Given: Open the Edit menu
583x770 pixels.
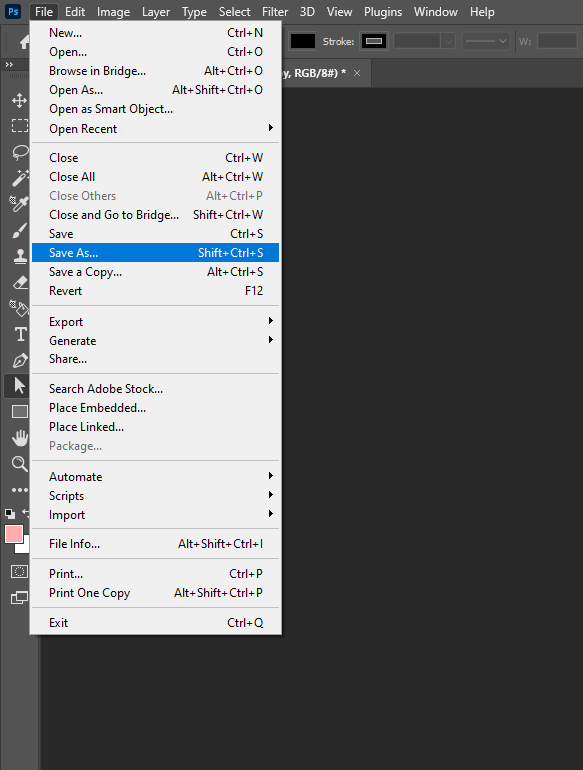Looking at the screenshot, I should tap(75, 11).
